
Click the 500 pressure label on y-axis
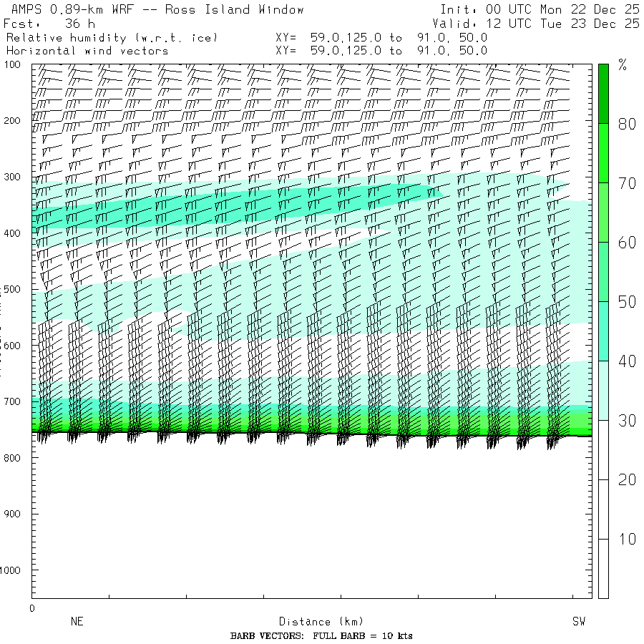coord(14,289)
